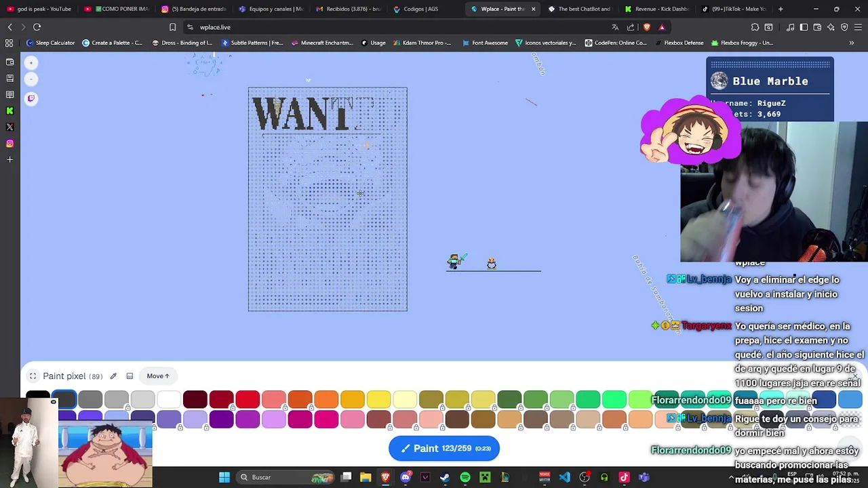
Task: Open Spotify from the taskbar
Action: (x=465, y=477)
